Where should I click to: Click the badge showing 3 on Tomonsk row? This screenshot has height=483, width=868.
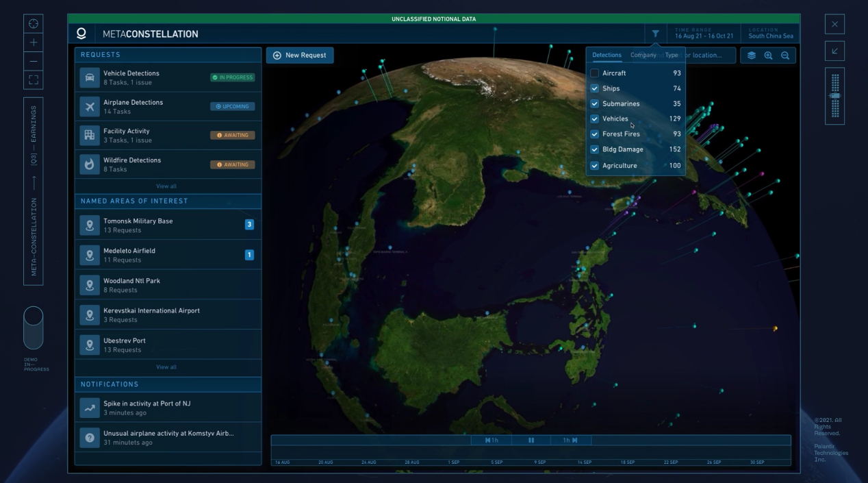[x=249, y=225]
